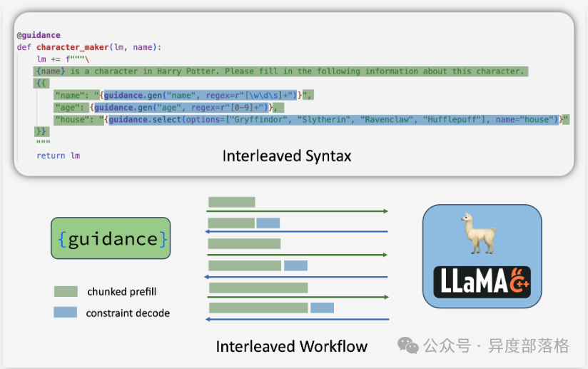Screen dimensions: 588x369
Task: Click the green {guidance} logo box
Action: [x=111, y=238]
